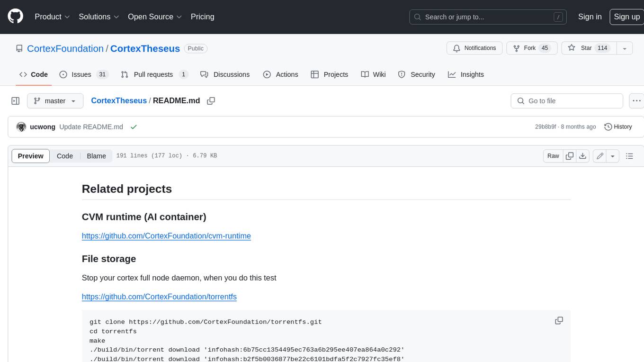Open the GitHub homepage logo
This screenshot has width=644, height=362.
(x=15, y=17)
